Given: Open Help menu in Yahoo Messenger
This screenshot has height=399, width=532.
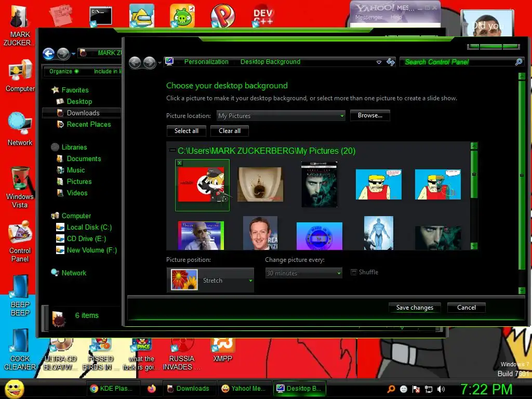Looking at the screenshot, I should click(x=396, y=17).
